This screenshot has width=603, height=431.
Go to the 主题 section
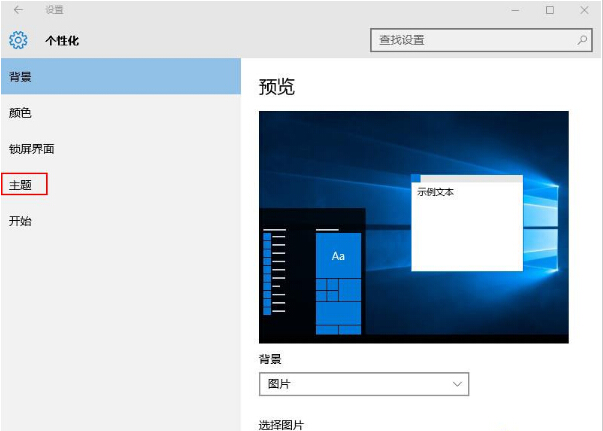(21, 185)
